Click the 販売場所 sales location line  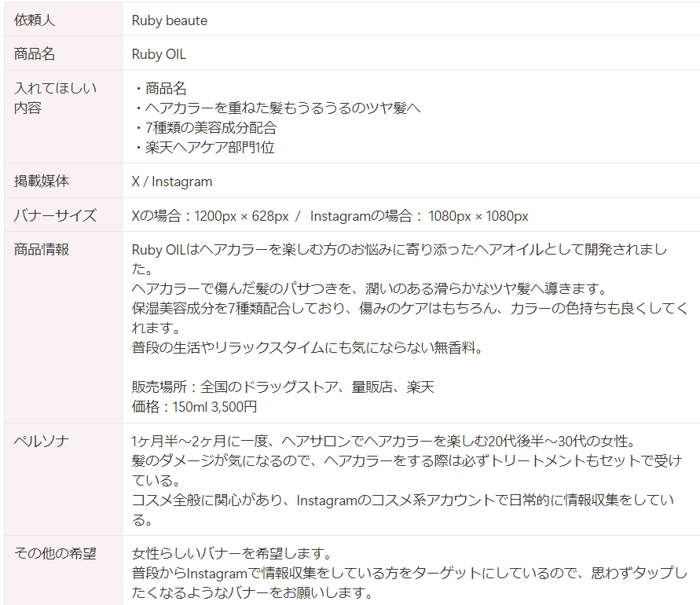[283, 387]
